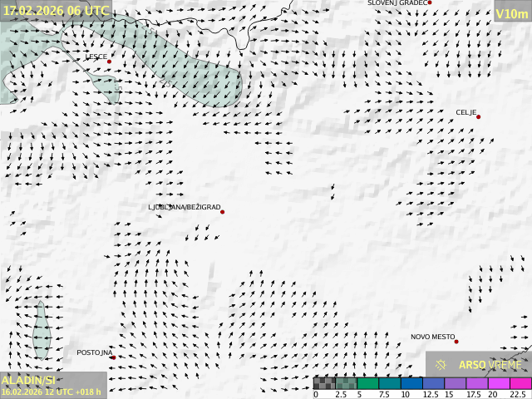The width and height of the screenshot is (532, 399).
Task: Select the green 5 legend color swatch
Action: tap(367, 383)
